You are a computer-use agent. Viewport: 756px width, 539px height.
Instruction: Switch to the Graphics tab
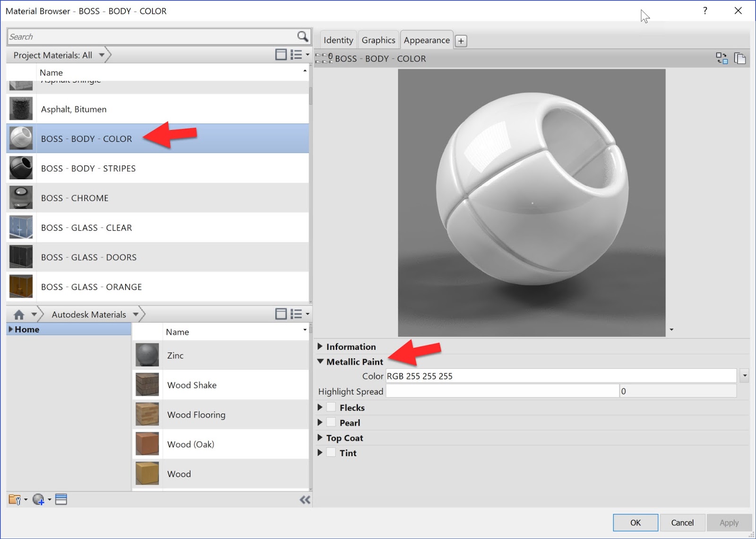(x=378, y=40)
